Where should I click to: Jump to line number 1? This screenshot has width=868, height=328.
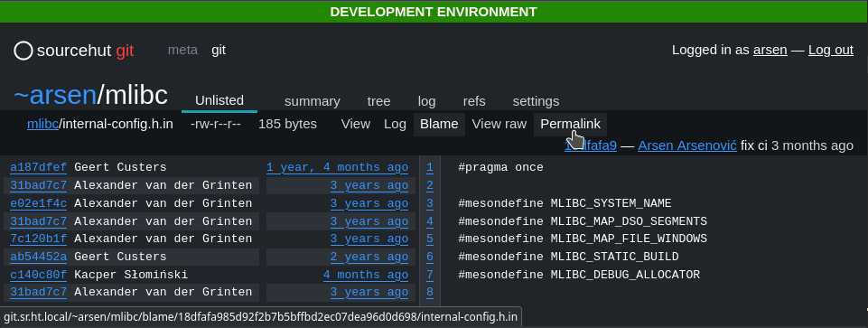pos(430,167)
